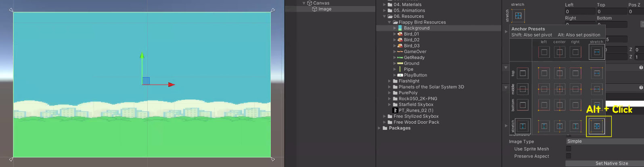Select top horizontal-stretch anchor preset
This screenshot has width=644, height=167.
pos(597,73)
